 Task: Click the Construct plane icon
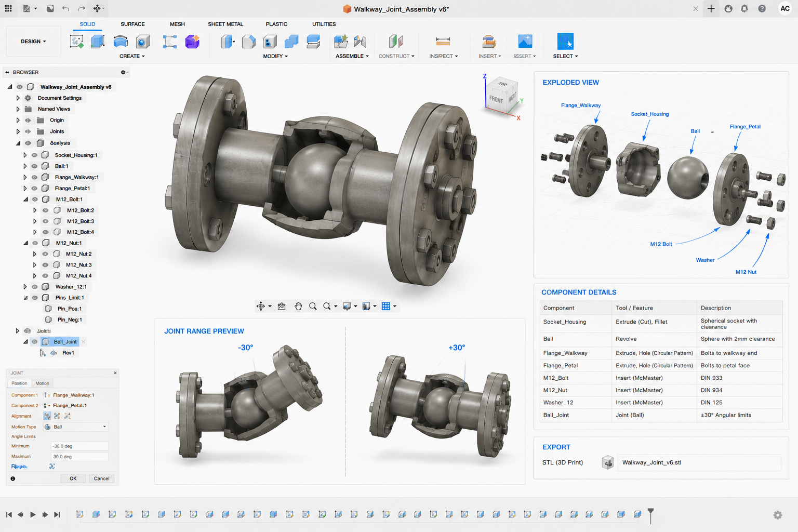[396, 42]
